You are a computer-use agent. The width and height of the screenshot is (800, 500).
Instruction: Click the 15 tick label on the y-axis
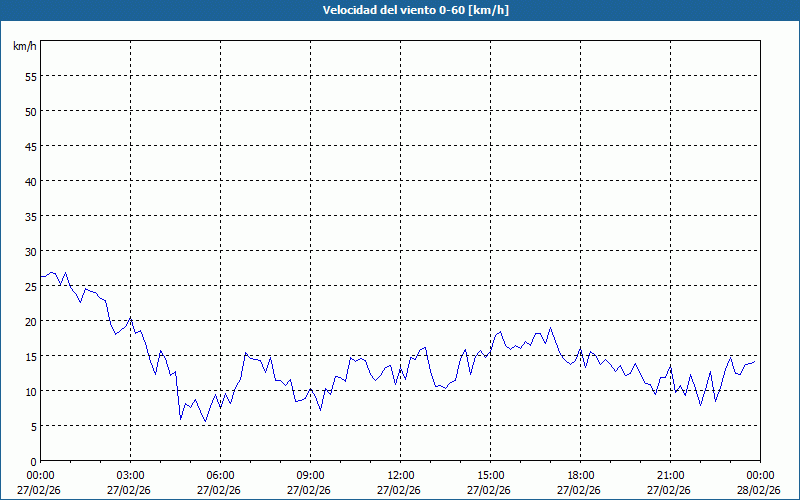pyautogui.click(x=30, y=356)
